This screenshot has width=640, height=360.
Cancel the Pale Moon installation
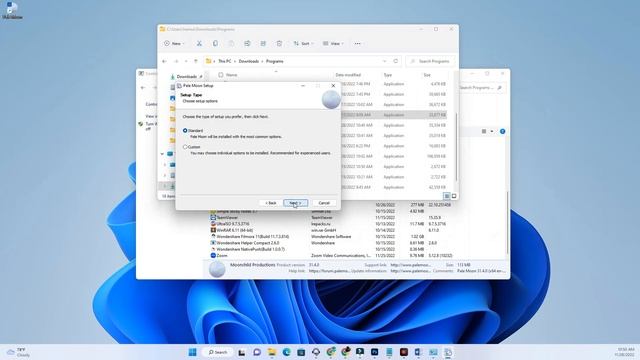(x=324, y=203)
